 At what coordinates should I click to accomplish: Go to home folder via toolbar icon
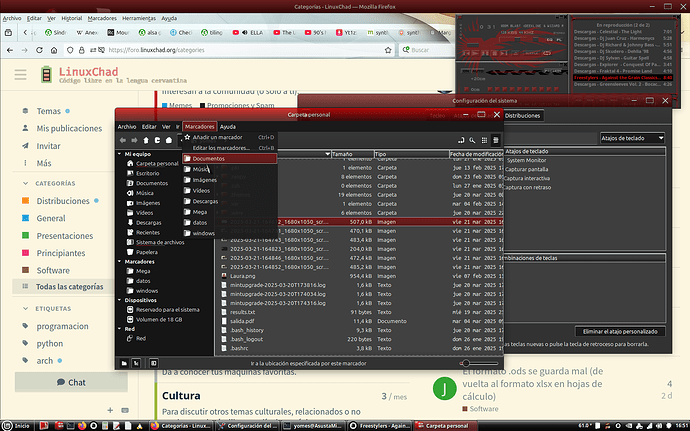(169, 140)
